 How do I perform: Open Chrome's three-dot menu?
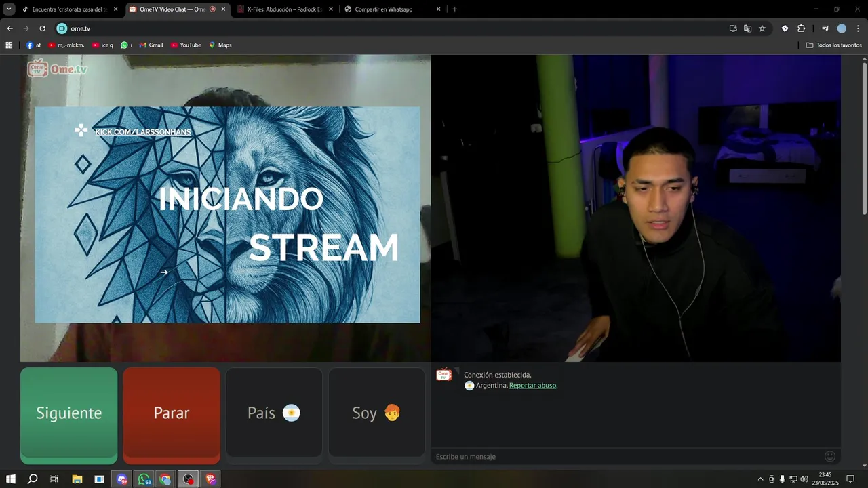[x=858, y=28]
